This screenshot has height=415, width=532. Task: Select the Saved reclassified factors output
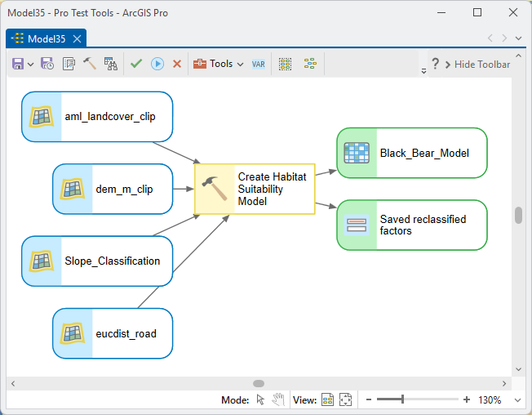coord(412,225)
